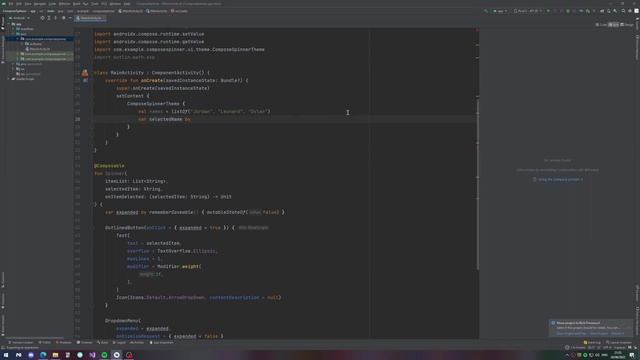Click the Search Everywhere magnifier icon

point(623,11)
